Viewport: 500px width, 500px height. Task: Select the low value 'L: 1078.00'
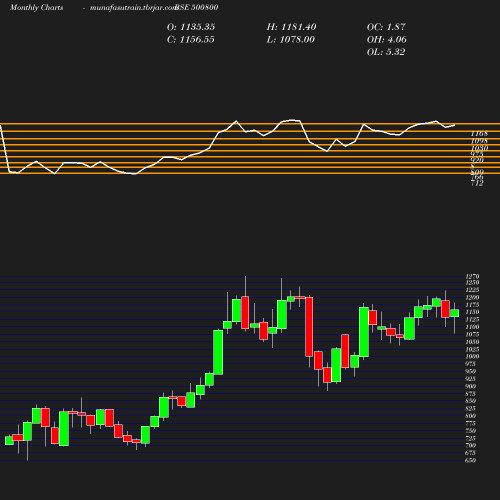[x=291, y=40]
